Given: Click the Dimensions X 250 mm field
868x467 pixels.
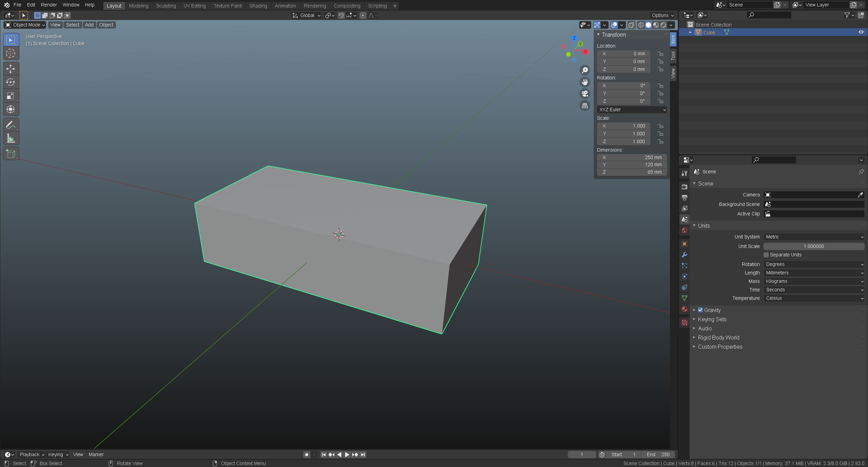Looking at the screenshot, I should pos(632,157).
